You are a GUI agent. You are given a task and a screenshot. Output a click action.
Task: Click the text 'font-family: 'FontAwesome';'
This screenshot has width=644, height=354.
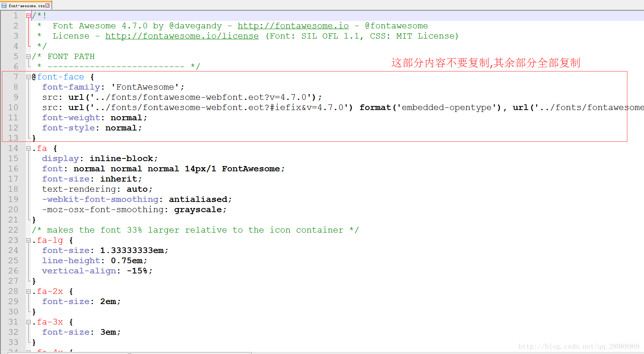(113, 87)
